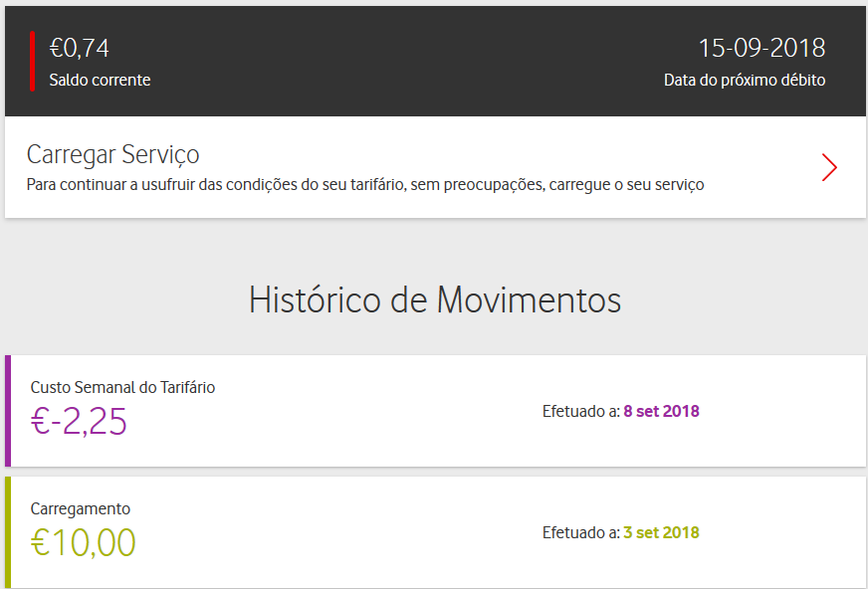Click the Carregar Serviço description text

point(365,185)
